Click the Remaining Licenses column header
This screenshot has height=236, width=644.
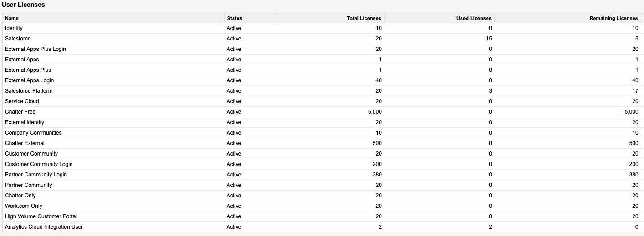pos(614,18)
